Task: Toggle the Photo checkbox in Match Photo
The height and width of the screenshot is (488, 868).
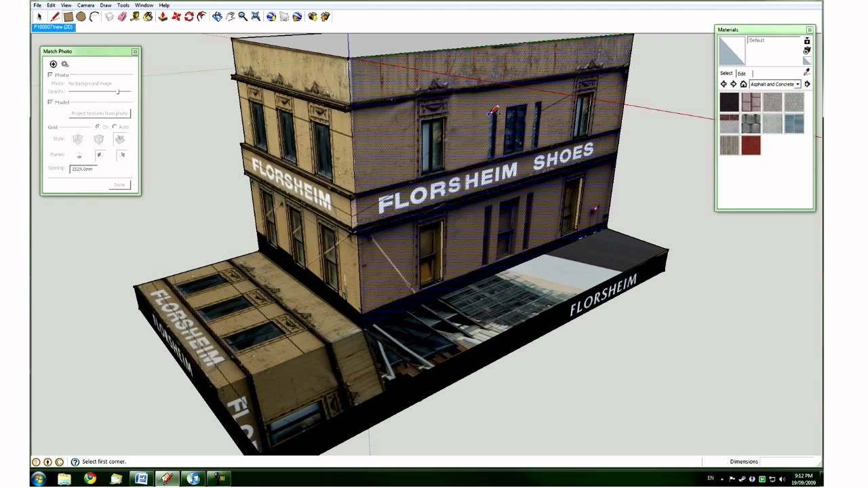Action: [50, 75]
